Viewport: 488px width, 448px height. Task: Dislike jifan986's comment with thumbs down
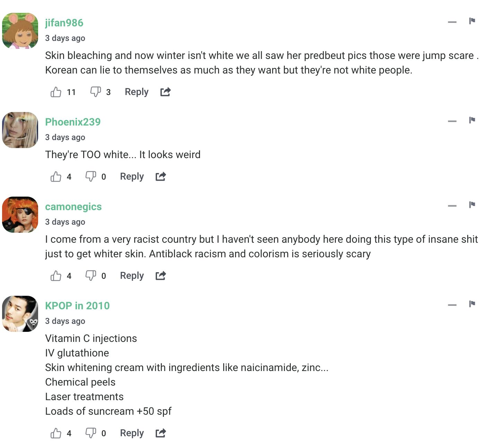[x=95, y=92]
